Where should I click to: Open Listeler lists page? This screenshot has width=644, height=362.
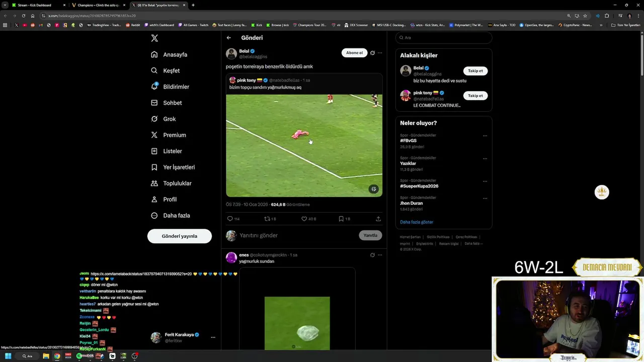tap(167, 151)
